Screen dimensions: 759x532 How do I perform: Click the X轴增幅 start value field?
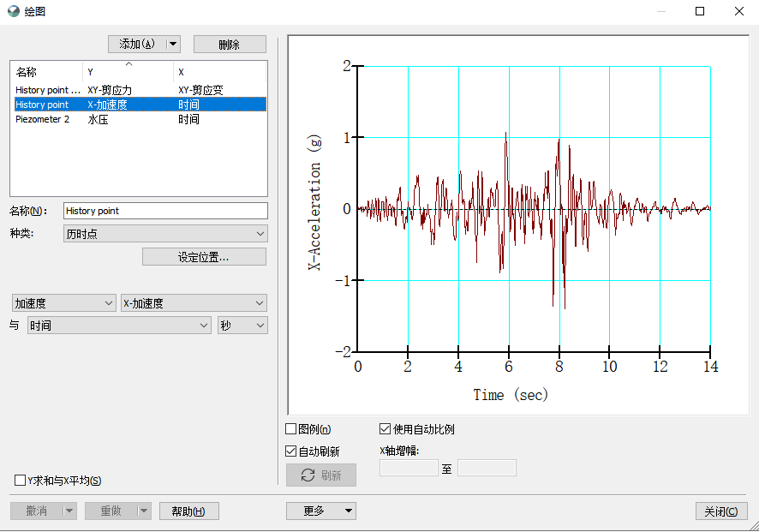pos(409,468)
